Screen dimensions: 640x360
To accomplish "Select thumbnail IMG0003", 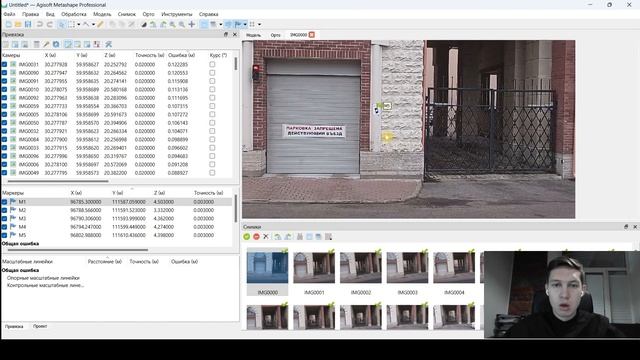I will pyautogui.click(x=407, y=273).
